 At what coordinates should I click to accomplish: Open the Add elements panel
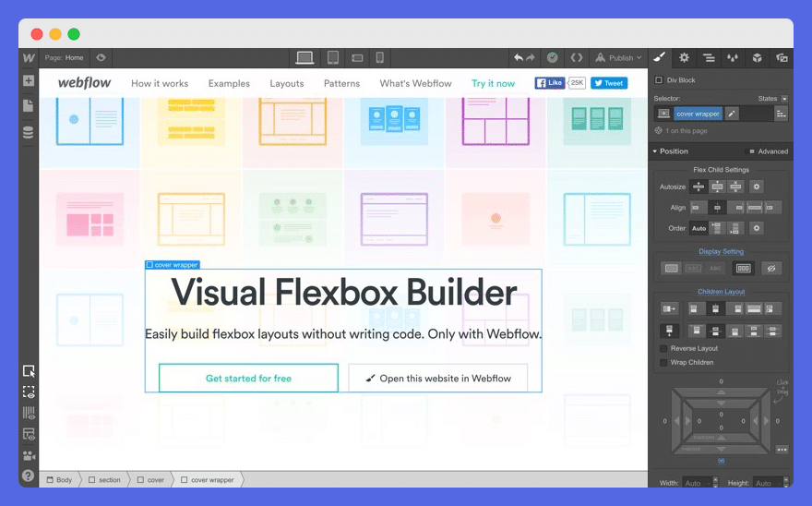click(29, 80)
